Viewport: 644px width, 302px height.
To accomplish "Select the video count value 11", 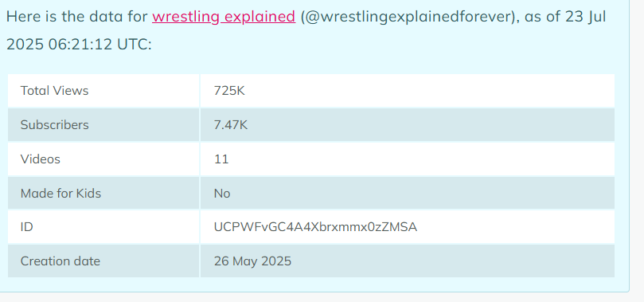I will click(x=221, y=159).
